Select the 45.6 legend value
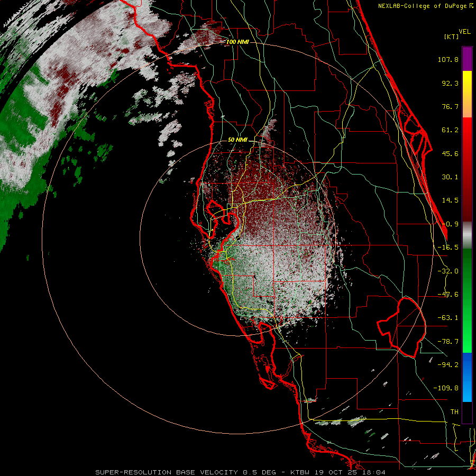 (450, 153)
